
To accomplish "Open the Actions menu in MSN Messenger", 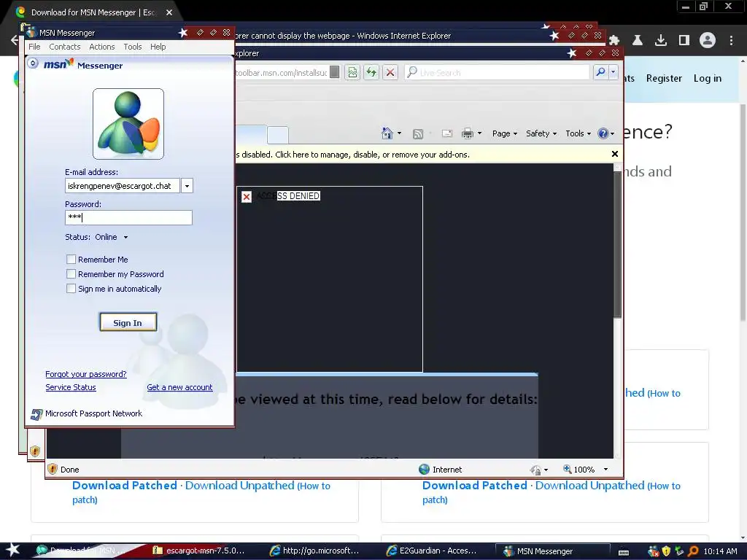I will tap(102, 47).
